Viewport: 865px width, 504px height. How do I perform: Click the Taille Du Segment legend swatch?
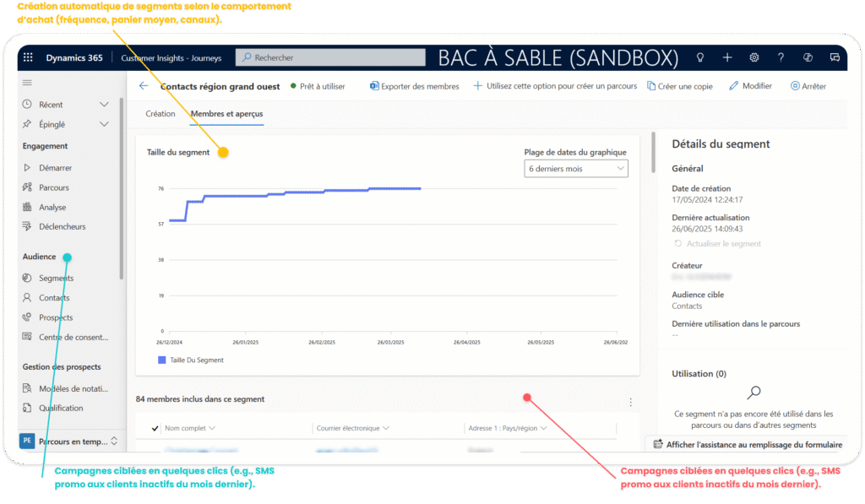click(161, 360)
